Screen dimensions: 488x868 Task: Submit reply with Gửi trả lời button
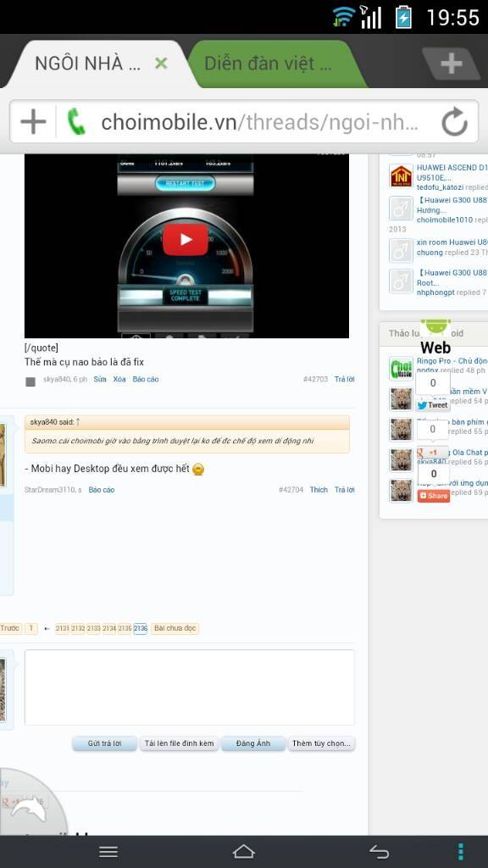[104, 743]
